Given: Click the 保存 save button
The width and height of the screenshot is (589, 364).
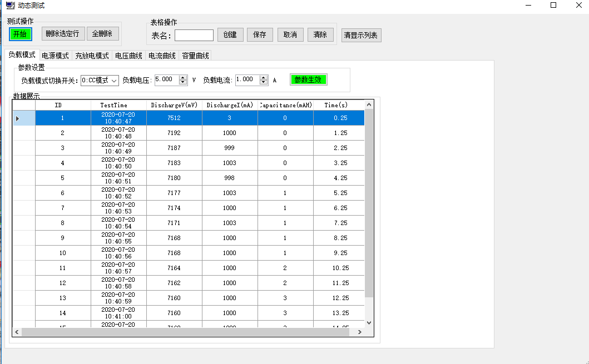Looking at the screenshot, I should point(260,35).
